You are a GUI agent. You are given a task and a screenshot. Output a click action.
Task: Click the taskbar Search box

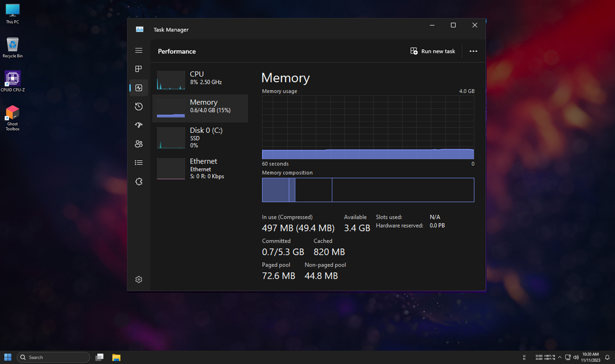[53, 357]
